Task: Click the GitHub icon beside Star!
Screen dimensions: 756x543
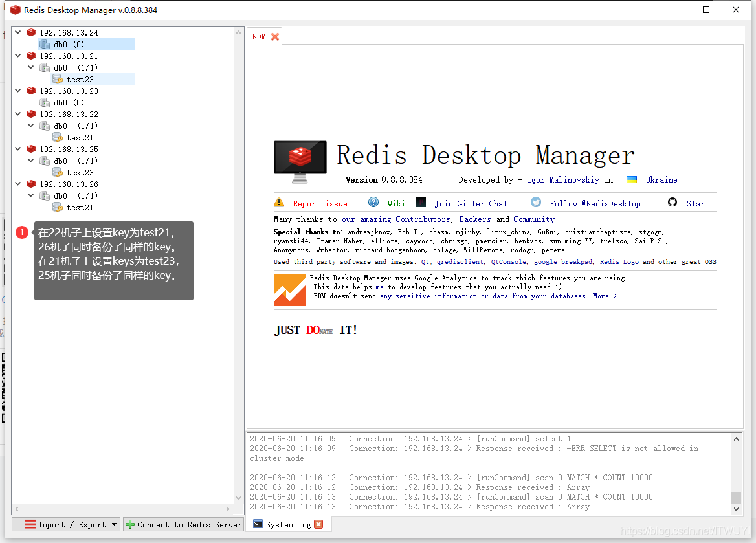Action: click(x=673, y=202)
